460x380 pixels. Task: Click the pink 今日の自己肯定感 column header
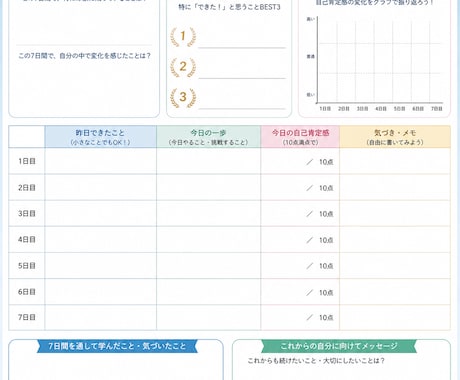pos(300,137)
